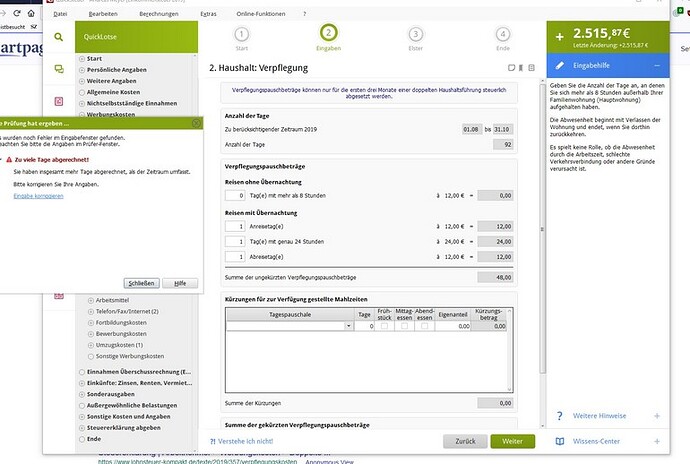
Task: Select Sonstige Werbungskosten in the tree
Action: pos(130,356)
